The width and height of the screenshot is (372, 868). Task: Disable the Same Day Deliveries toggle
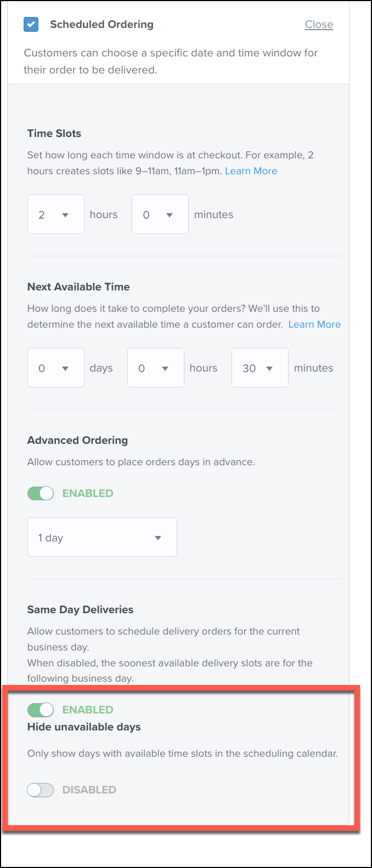(41, 710)
